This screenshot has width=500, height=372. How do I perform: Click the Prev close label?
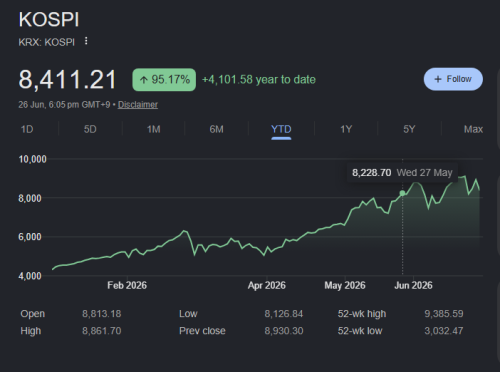[202, 331]
